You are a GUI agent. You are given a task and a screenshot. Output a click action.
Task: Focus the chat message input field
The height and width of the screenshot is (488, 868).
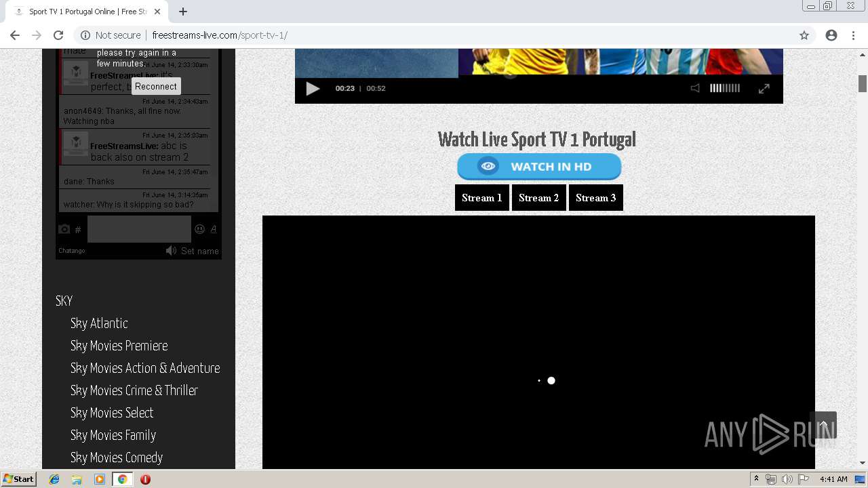click(139, 229)
